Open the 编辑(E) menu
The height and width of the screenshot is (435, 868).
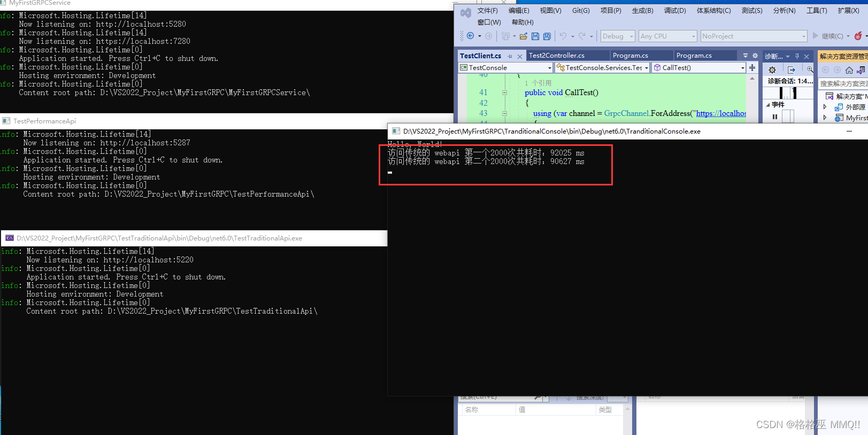click(x=519, y=11)
